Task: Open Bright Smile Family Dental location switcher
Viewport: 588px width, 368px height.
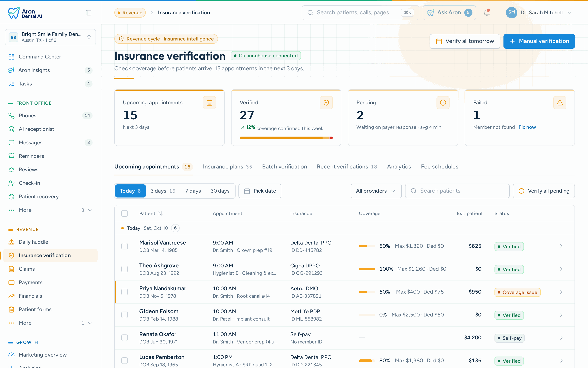Action: click(51, 37)
